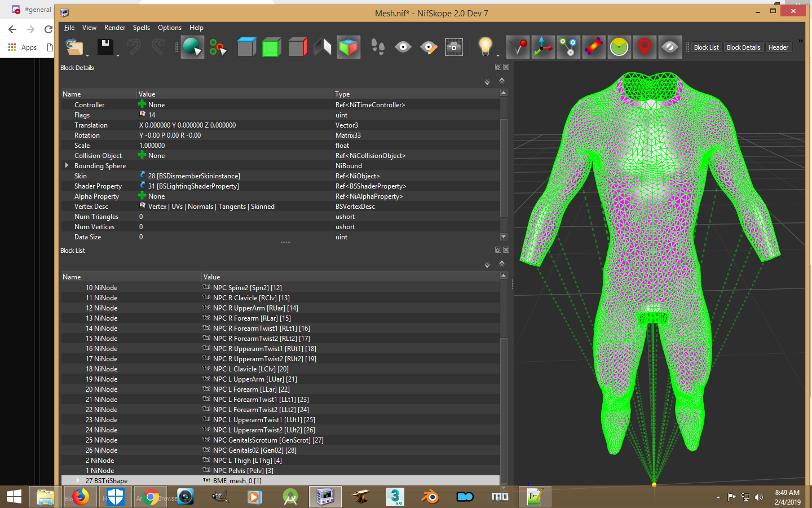Open the Load file folder icon
Screen dimensions: 812x508
coord(74,47)
